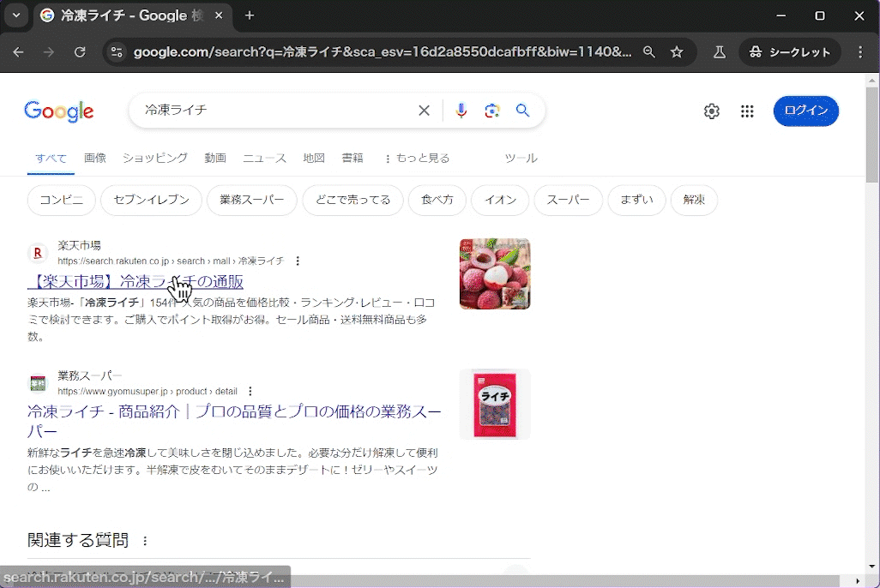Switch to the ニュース tab
Viewport: 880px width, 588px height.
click(x=264, y=159)
